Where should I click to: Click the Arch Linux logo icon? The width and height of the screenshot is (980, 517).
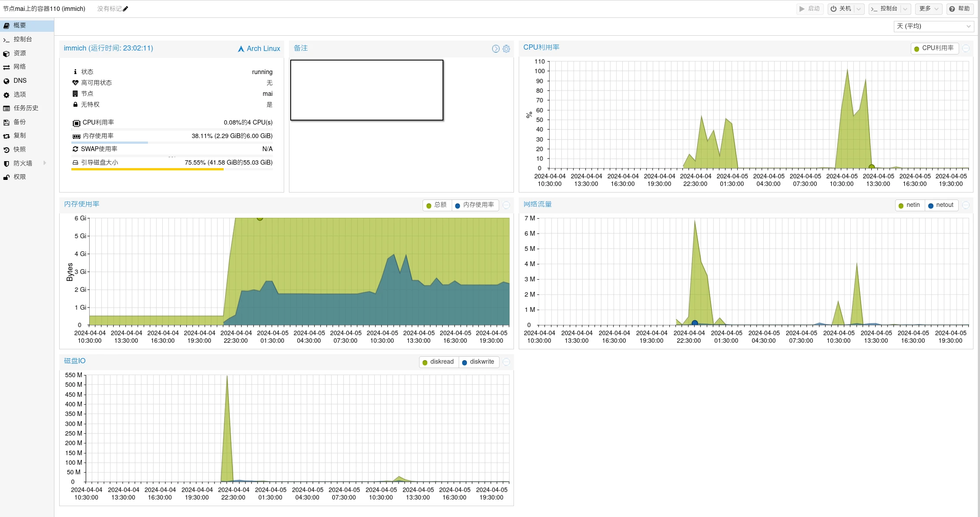(x=241, y=49)
